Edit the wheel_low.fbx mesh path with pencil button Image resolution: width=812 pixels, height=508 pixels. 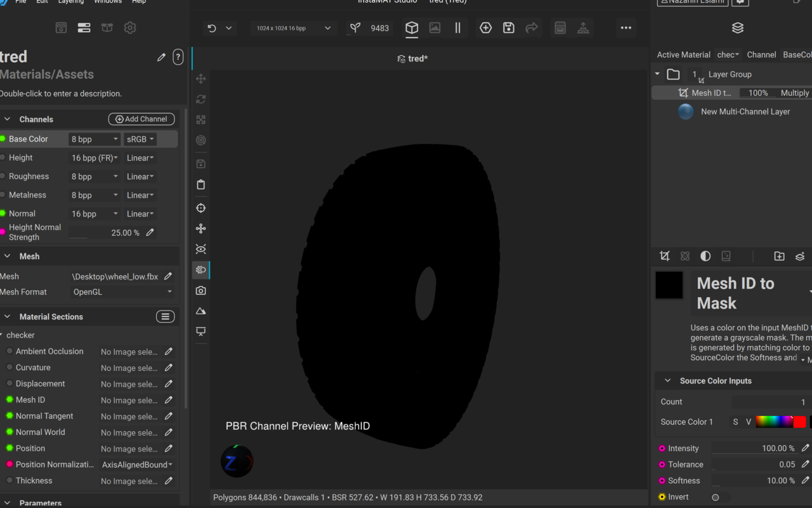tap(167, 276)
